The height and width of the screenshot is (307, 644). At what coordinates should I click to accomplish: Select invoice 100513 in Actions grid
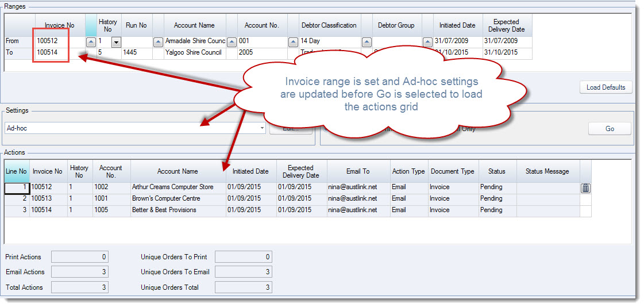tap(48, 198)
